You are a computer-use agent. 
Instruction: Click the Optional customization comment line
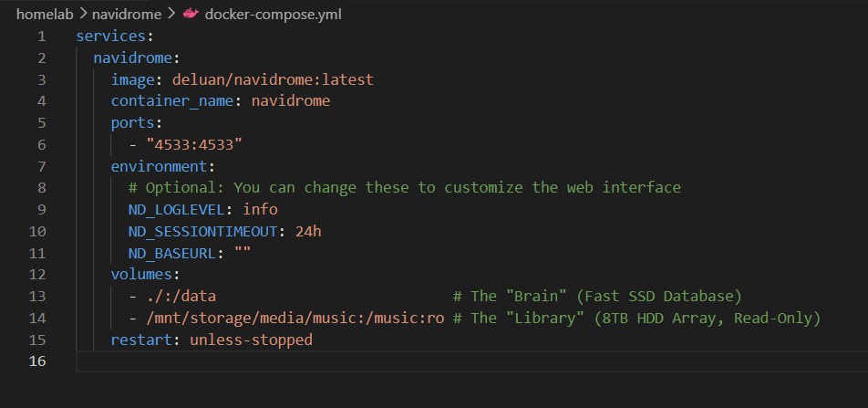(405, 188)
